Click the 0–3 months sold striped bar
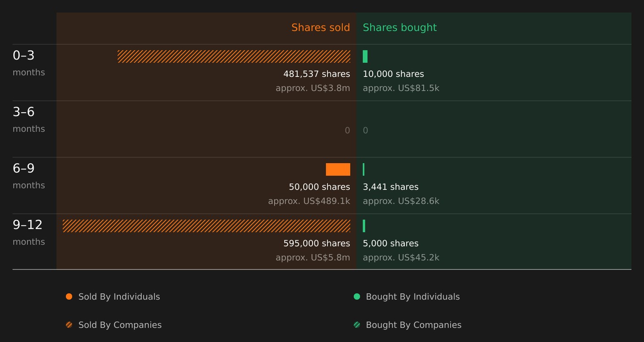Screen dimensions: 644x342 tap(234, 56)
